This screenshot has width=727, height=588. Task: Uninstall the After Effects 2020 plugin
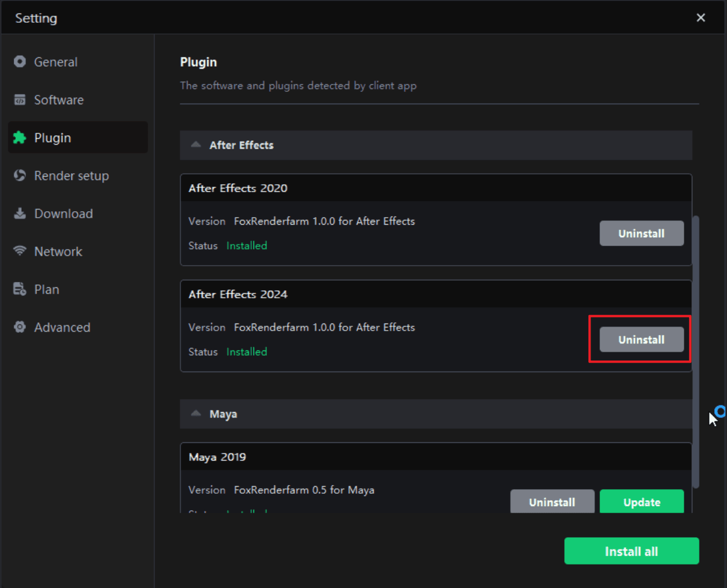point(641,233)
